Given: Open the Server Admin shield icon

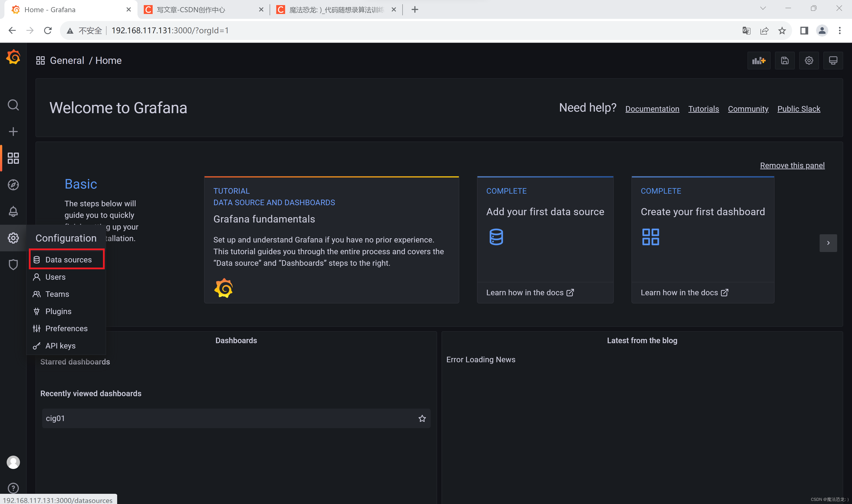Looking at the screenshot, I should 13,264.
